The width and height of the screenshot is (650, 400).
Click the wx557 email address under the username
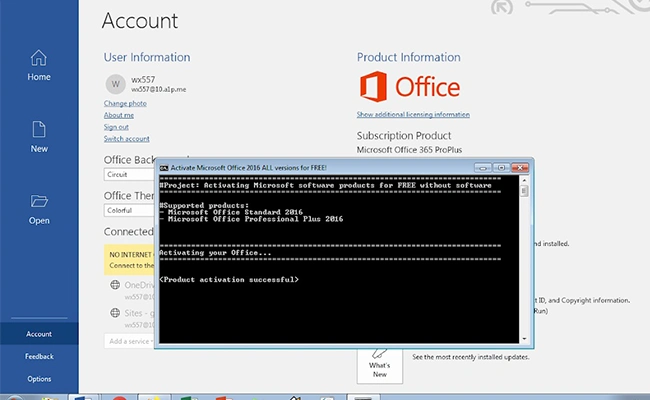click(158, 89)
